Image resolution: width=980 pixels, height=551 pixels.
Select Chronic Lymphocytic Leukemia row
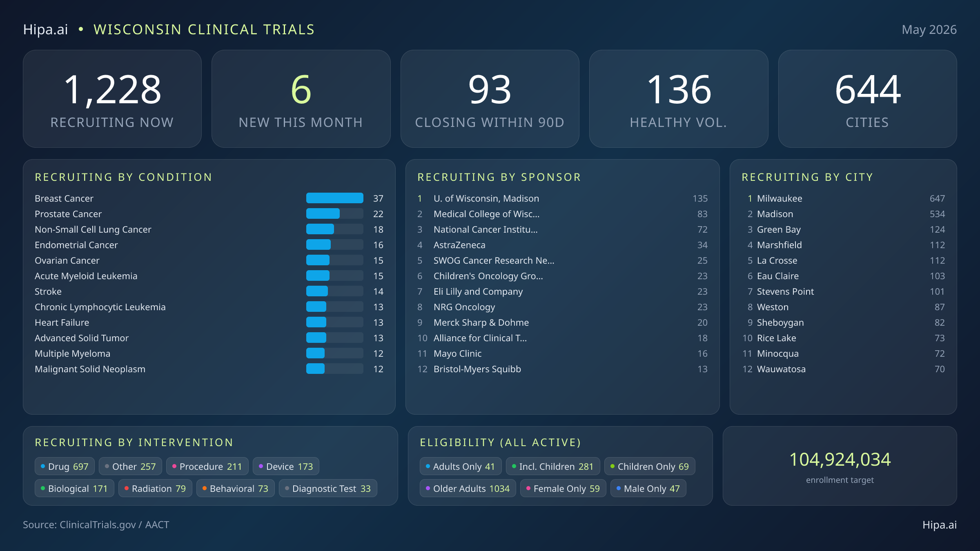point(209,307)
